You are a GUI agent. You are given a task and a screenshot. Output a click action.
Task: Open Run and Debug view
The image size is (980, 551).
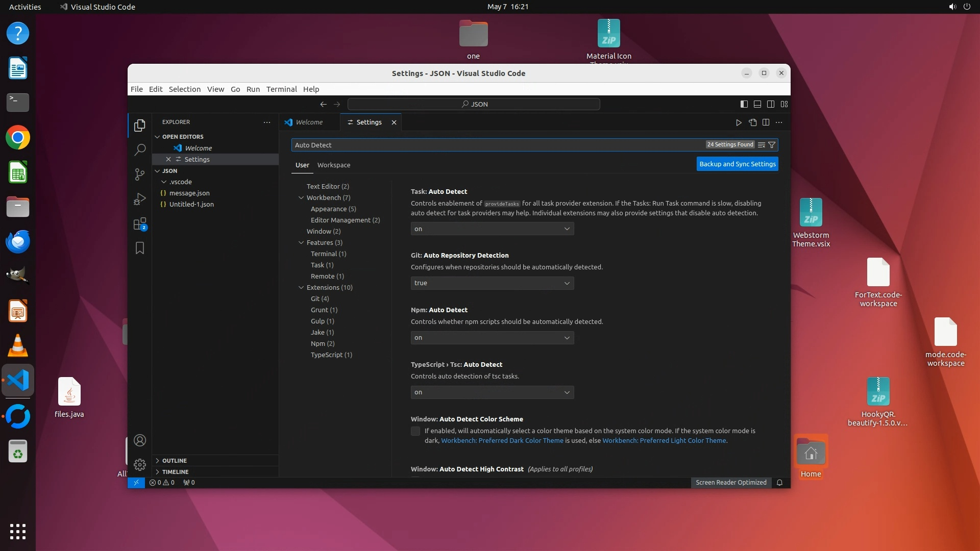pyautogui.click(x=139, y=199)
